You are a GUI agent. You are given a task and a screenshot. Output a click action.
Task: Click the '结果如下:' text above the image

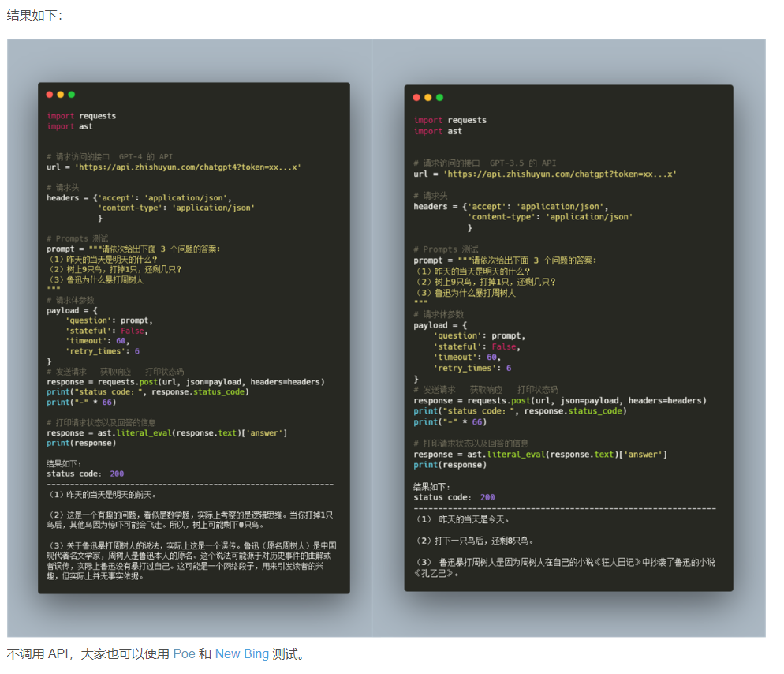click(x=34, y=16)
